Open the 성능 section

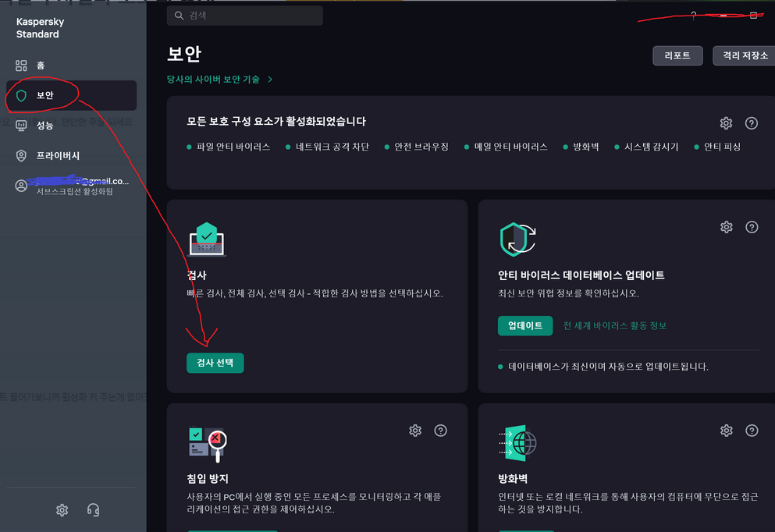pos(71,126)
